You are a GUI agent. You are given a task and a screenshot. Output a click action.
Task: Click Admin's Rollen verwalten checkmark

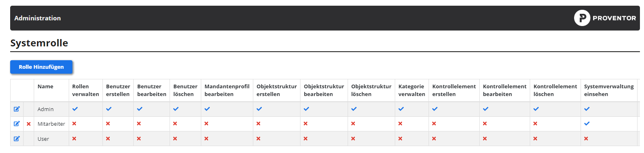pyautogui.click(x=75, y=109)
